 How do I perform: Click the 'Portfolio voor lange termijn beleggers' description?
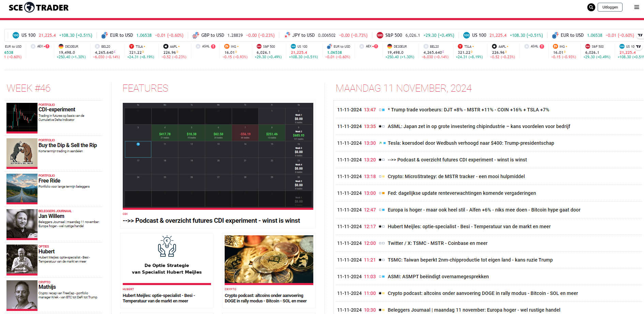[x=64, y=187]
